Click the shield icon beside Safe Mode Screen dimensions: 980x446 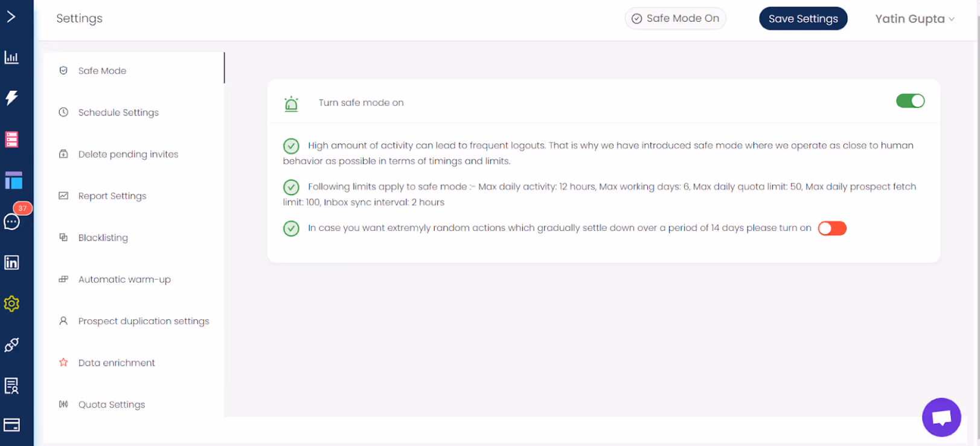click(x=63, y=71)
